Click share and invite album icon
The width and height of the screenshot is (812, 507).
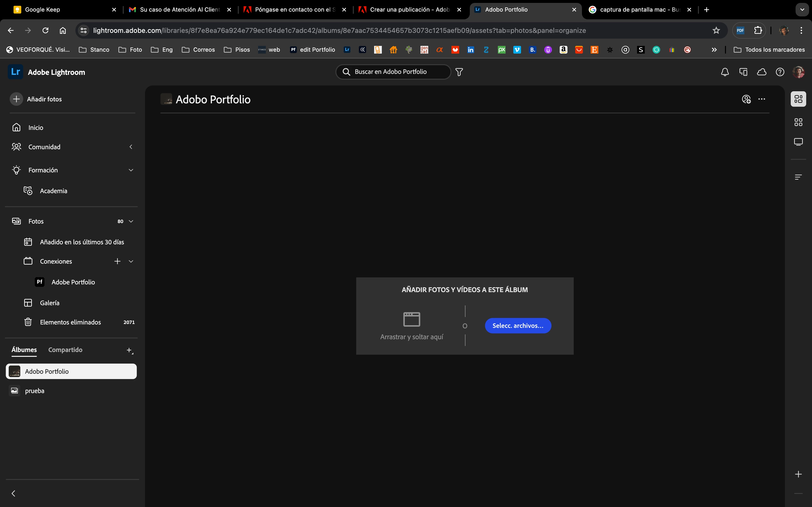(x=746, y=99)
